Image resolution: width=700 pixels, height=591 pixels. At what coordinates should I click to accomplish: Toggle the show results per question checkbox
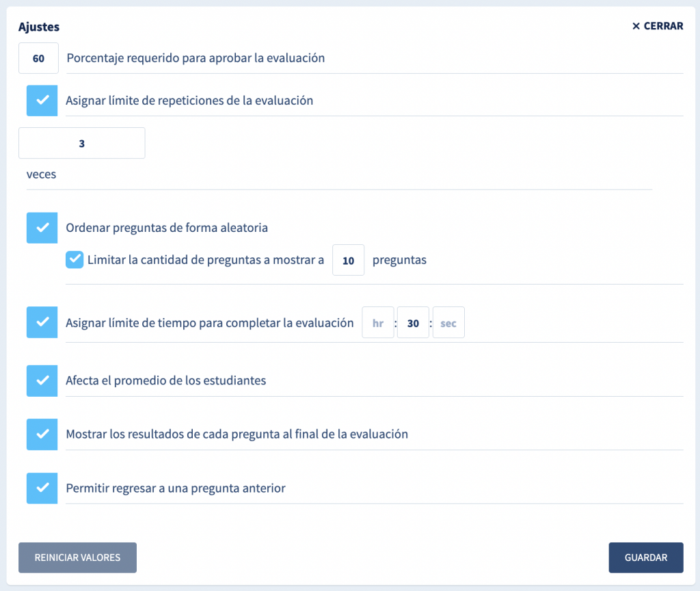click(42, 434)
